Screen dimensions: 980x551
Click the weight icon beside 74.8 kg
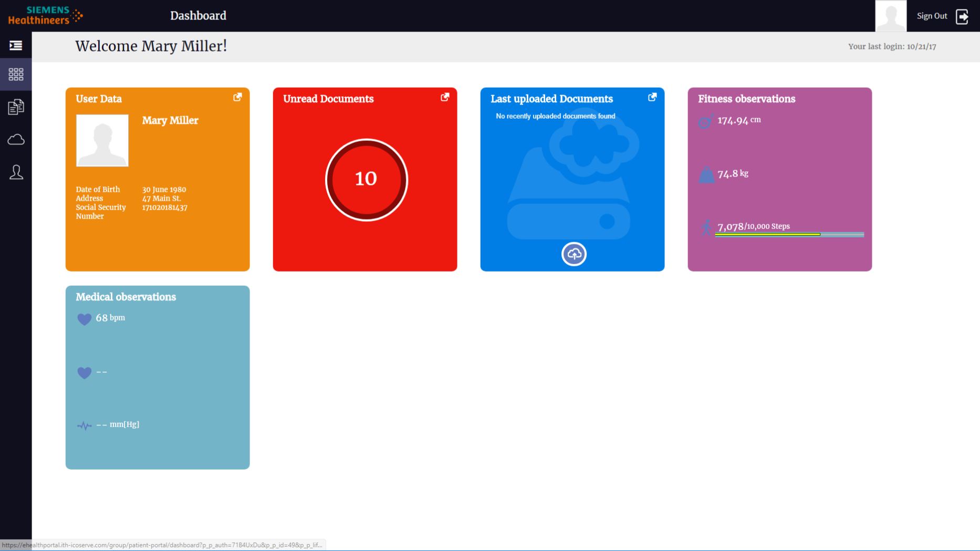click(706, 174)
